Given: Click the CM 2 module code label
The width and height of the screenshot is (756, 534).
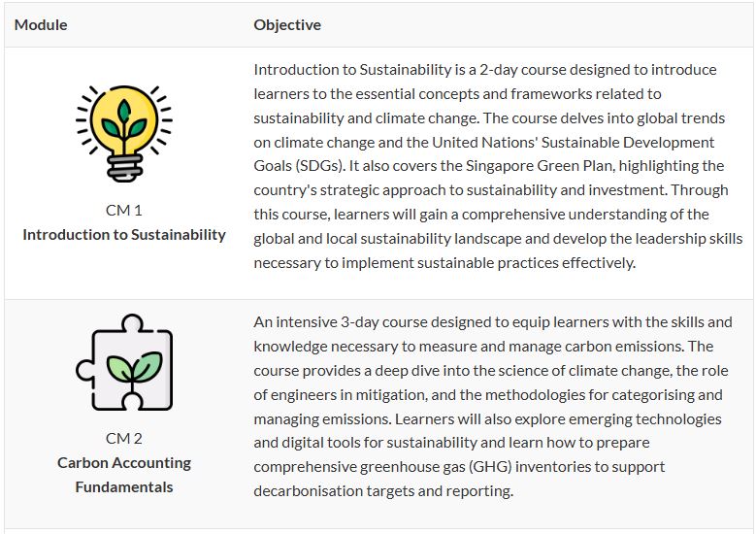Looking at the screenshot, I should pos(124,439).
